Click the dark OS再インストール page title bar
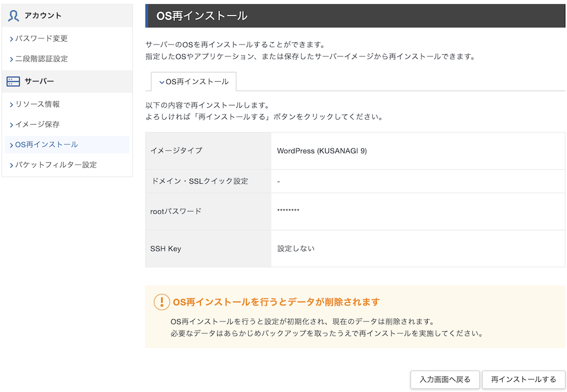 [x=355, y=16]
